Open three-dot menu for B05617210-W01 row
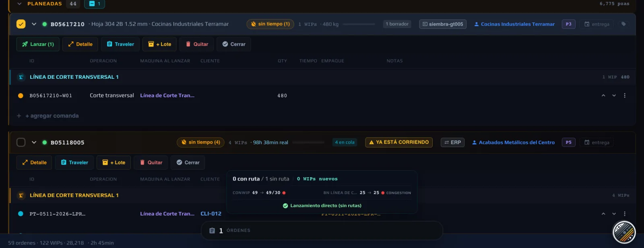644x248 pixels. coord(625,96)
